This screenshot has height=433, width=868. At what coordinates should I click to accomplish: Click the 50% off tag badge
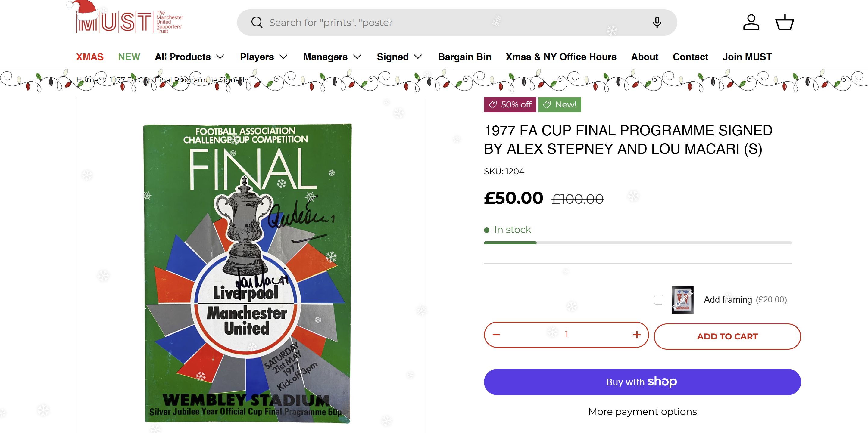click(x=510, y=105)
